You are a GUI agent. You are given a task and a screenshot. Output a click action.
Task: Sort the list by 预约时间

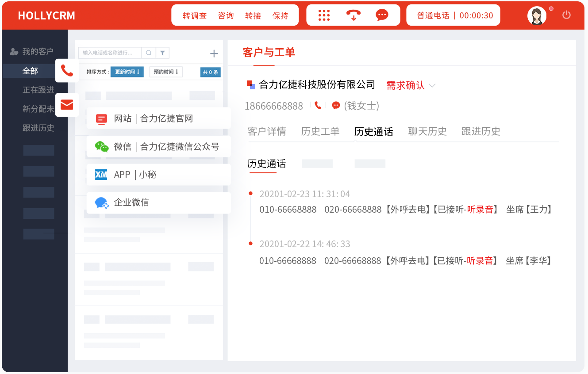166,72
